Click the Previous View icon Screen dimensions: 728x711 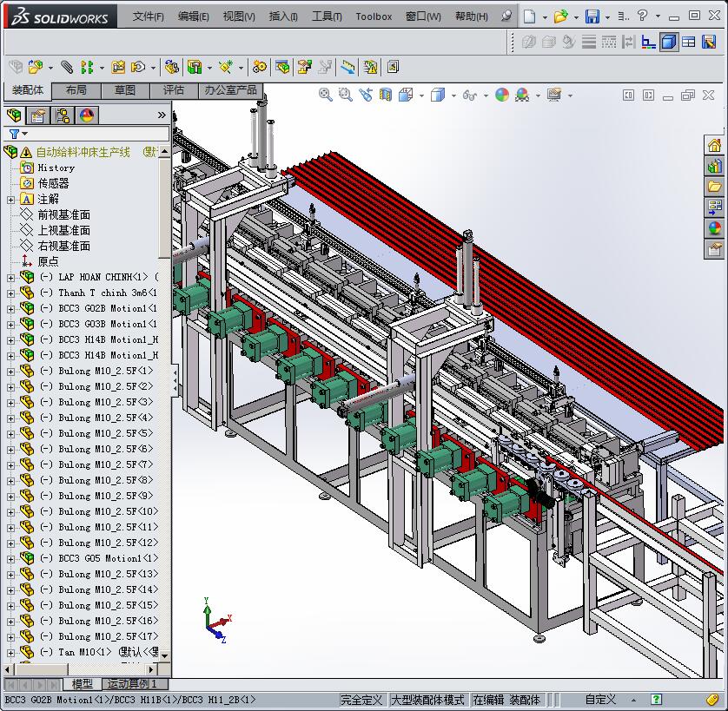pyautogui.click(x=366, y=95)
